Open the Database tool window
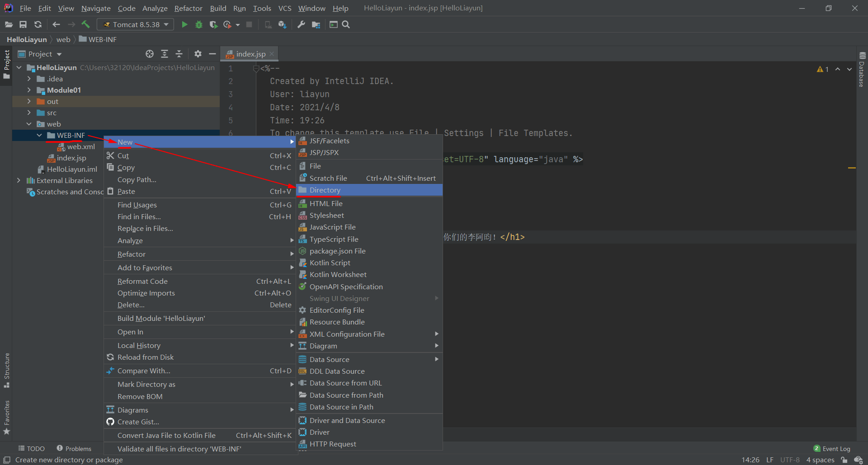 (x=862, y=70)
